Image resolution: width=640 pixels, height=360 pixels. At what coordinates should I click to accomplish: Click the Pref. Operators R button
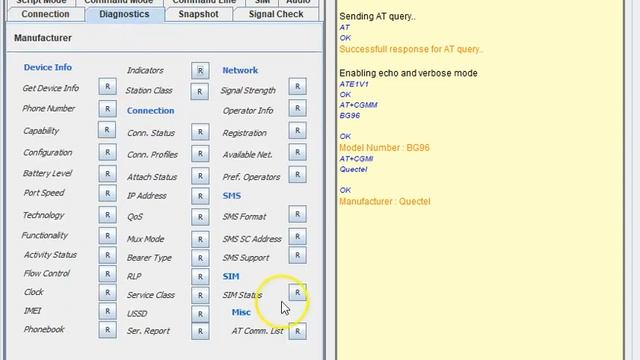pos(297,174)
